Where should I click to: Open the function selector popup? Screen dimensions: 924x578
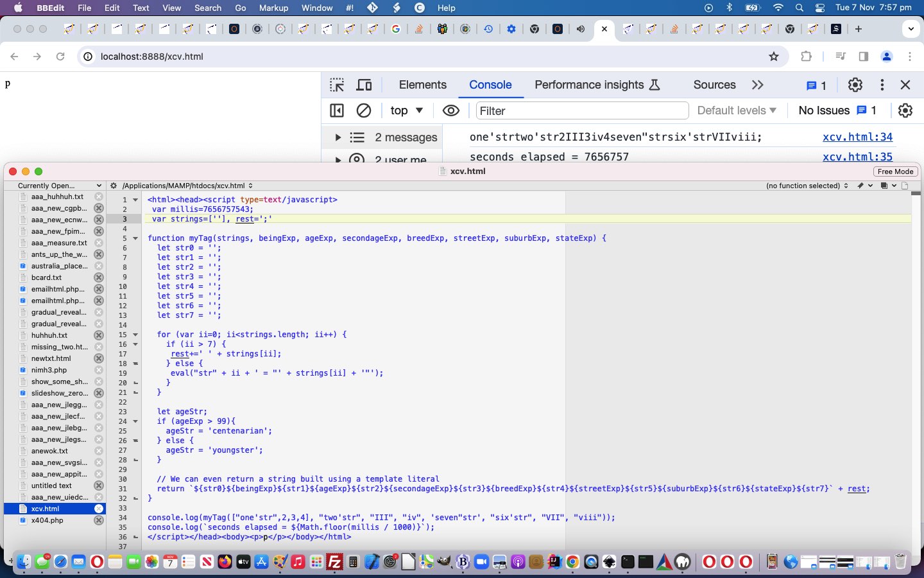(807, 186)
